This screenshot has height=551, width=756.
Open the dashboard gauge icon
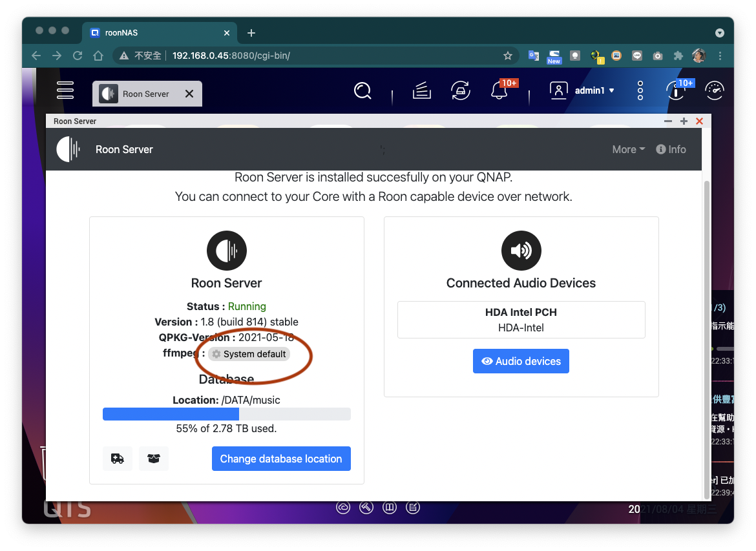715,90
